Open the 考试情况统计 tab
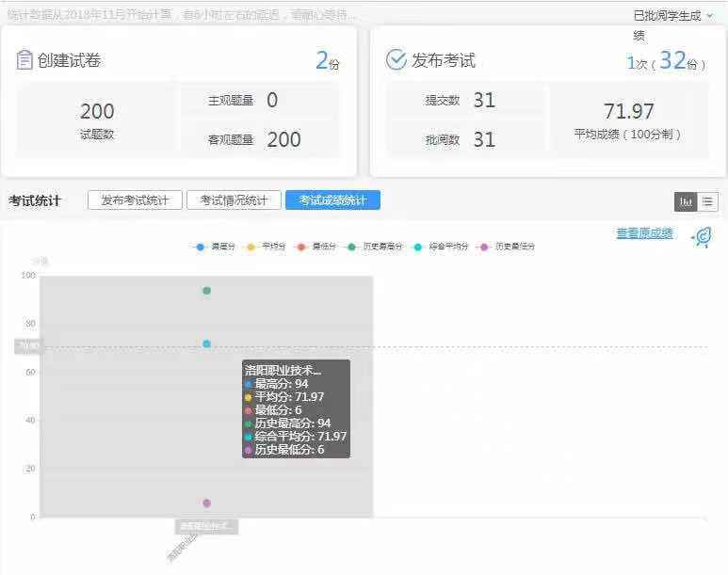728x575 pixels. coord(234,200)
